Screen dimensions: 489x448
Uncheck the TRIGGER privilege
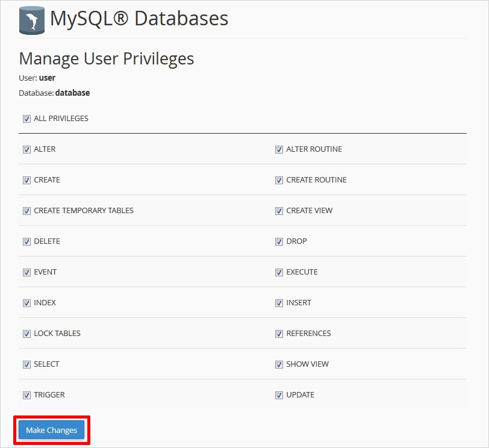[x=26, y=395]
